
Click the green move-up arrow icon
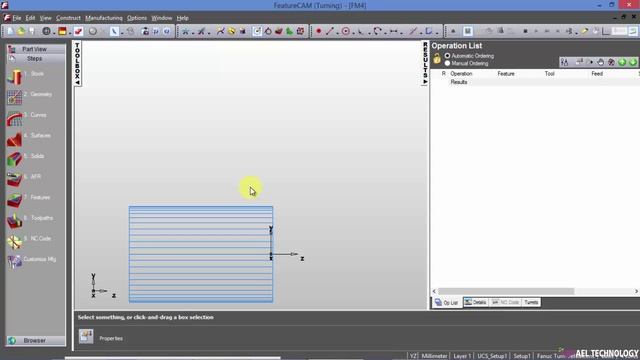pos(622,62)
